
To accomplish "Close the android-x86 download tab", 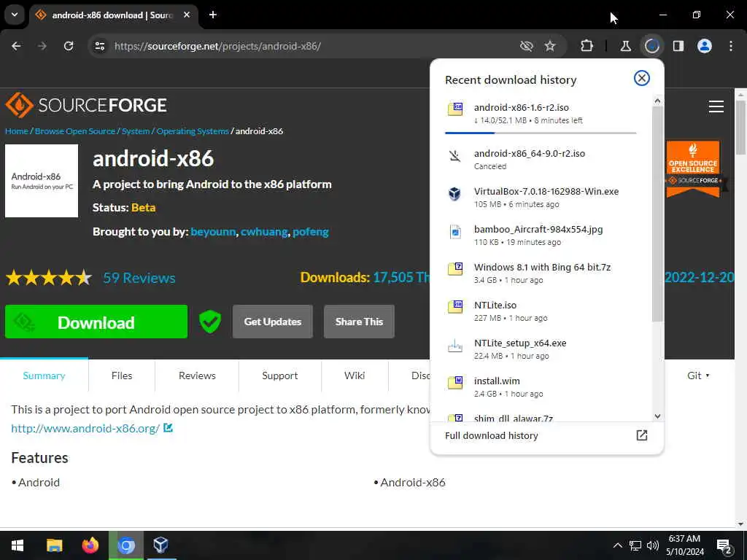I will (x=187, y=15).
